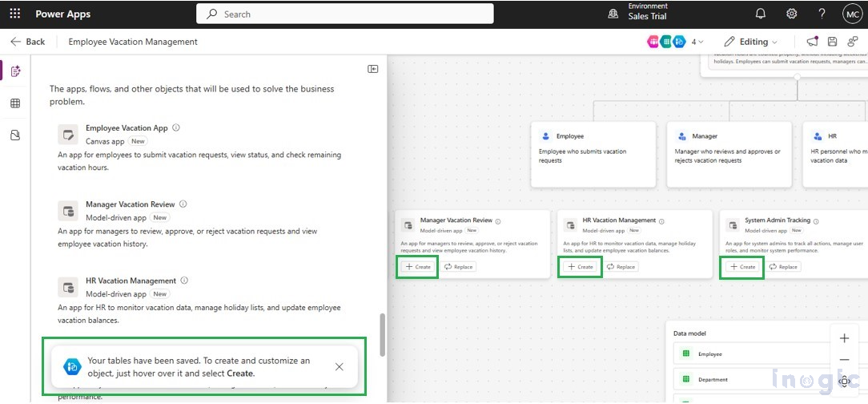The image size is (868, 404).
Task: Select the plan designer sidebar icon
Action: (x=15, y=71)
